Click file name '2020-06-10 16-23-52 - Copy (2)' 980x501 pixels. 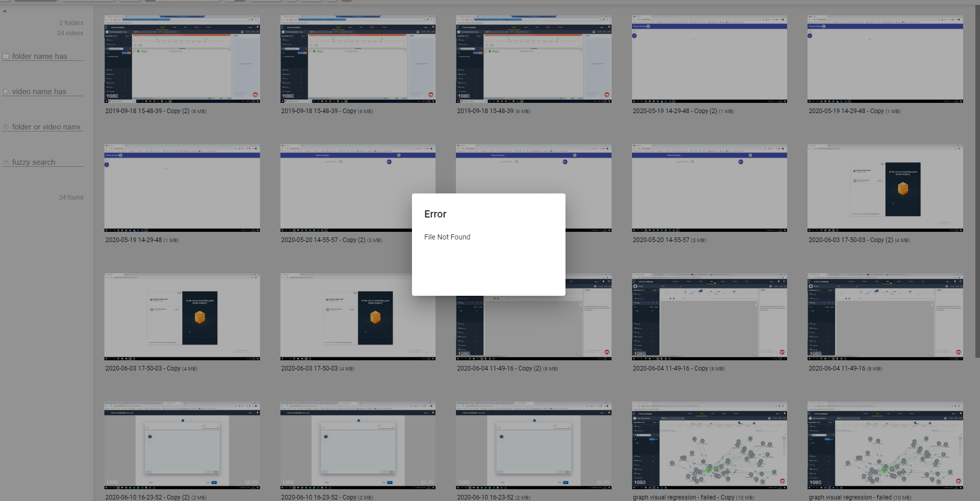pos(147,497)
